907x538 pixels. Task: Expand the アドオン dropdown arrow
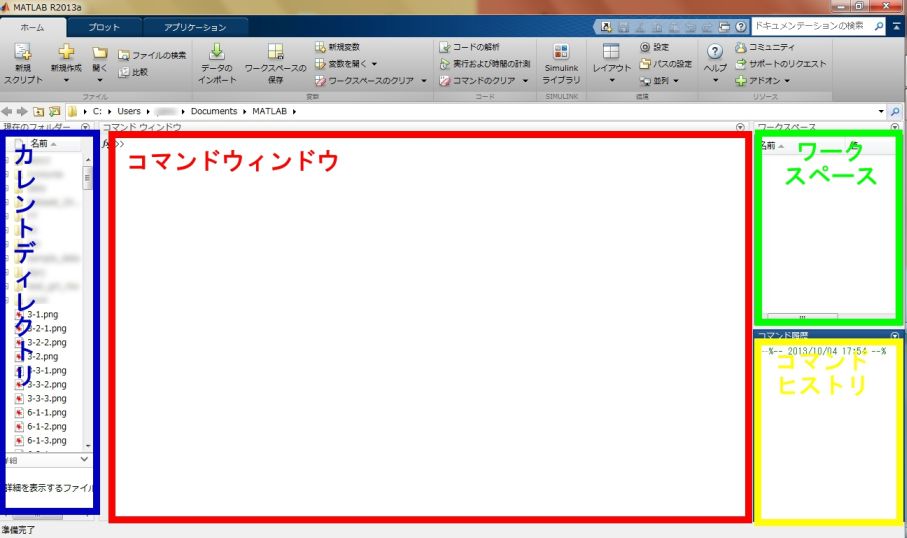click(787, 81)
